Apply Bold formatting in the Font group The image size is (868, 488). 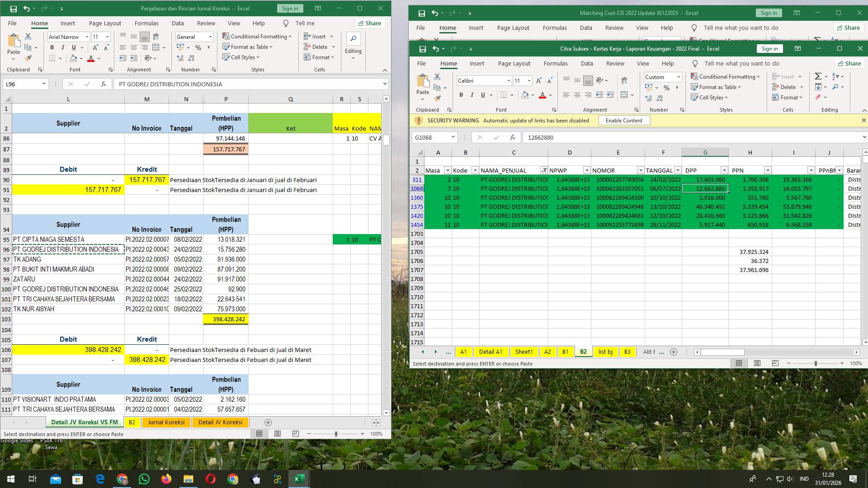[x=461, y=95]
